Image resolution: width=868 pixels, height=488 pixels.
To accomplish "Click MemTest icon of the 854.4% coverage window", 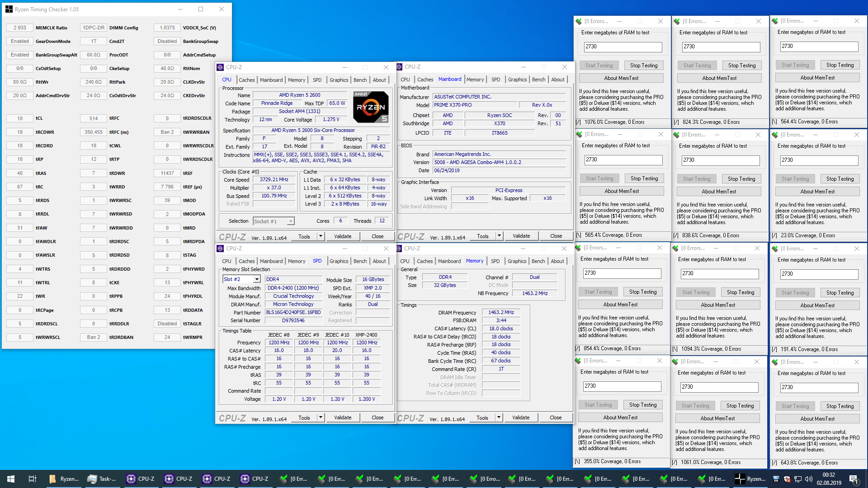I will 578,248.
